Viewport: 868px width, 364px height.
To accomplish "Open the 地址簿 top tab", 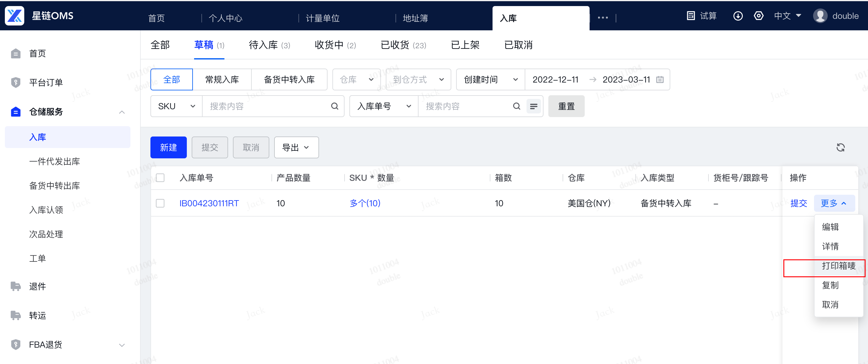I will 415,18.
